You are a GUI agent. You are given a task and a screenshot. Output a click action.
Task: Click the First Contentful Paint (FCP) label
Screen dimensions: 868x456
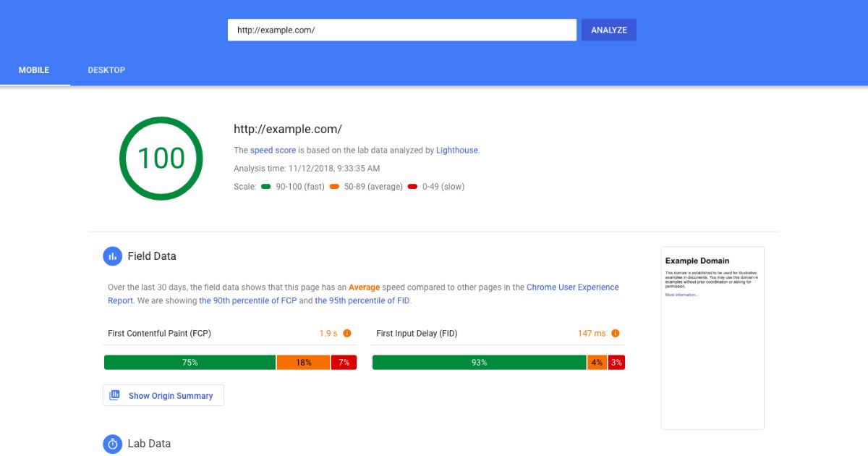pyautogui.click(x=159, y=334)
